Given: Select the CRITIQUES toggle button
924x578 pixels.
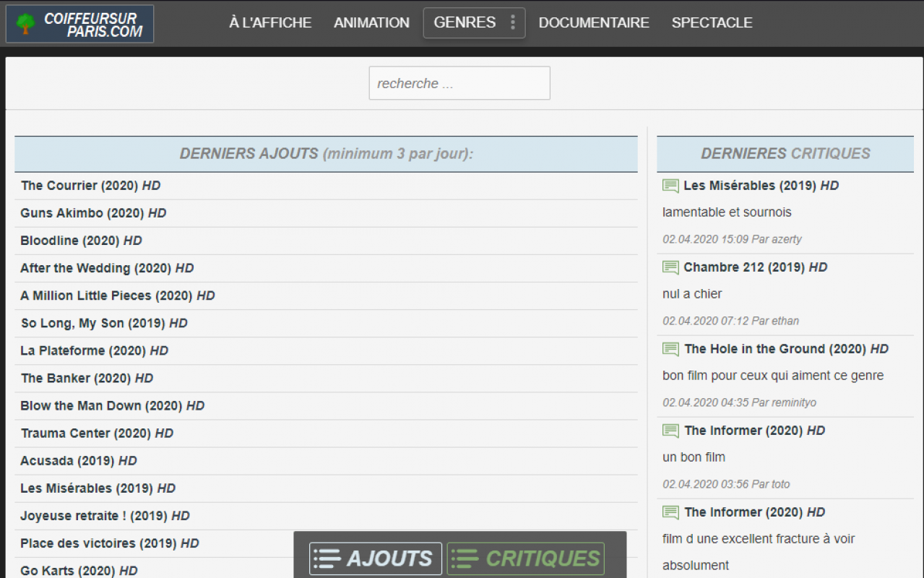Looking at the screenshot, I should [526, 558].
